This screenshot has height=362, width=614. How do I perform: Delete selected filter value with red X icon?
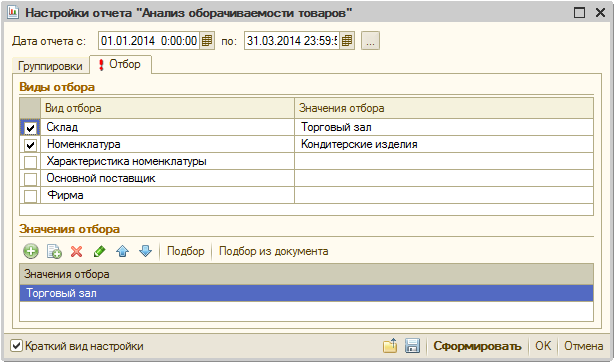pyautogui.click(x=77, y=251)
